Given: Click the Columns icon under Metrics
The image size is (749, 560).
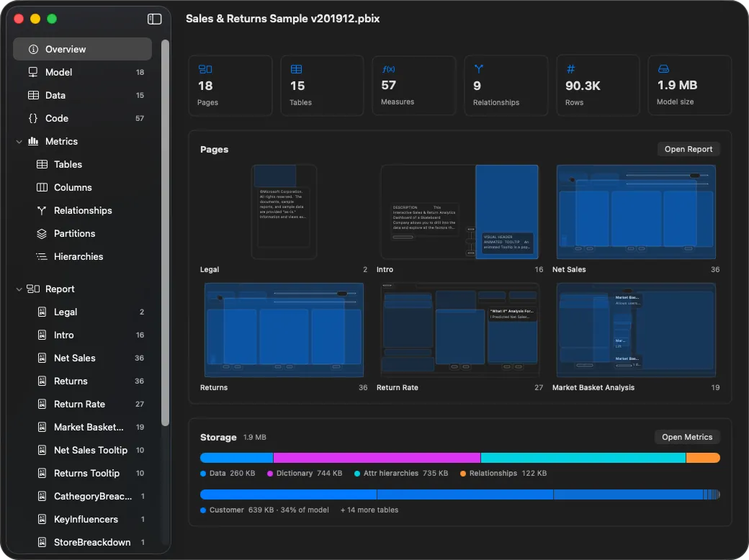Looking at the screenshot, I should pyautogui.click(x=42, y=187).
